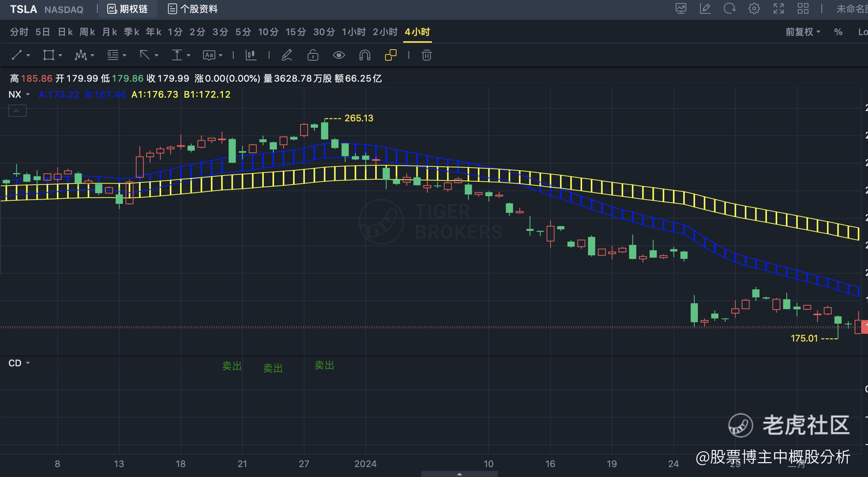The image size is (868, 477).
Task: Click the fullscreen expand icon
Action: click(x=778, y=9)
